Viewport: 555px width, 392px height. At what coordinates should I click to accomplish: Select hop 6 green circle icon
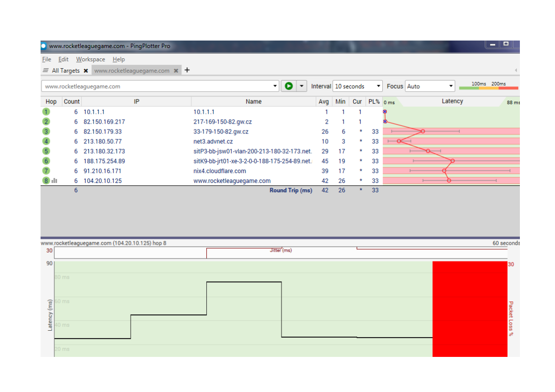click(46, 161)
